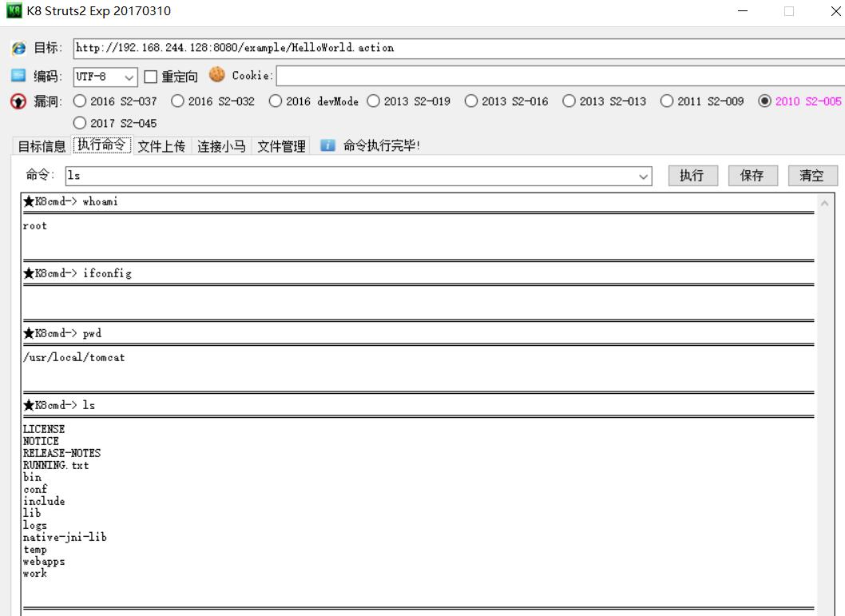Enable the 重定向 redirect checkbox

click(x=151, y=77)
